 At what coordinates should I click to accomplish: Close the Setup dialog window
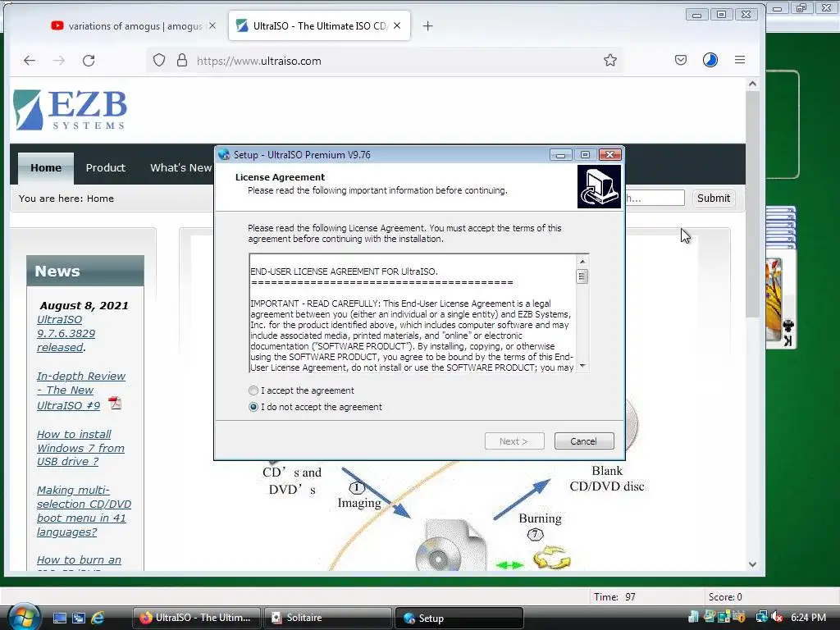[x=609, y=155]
